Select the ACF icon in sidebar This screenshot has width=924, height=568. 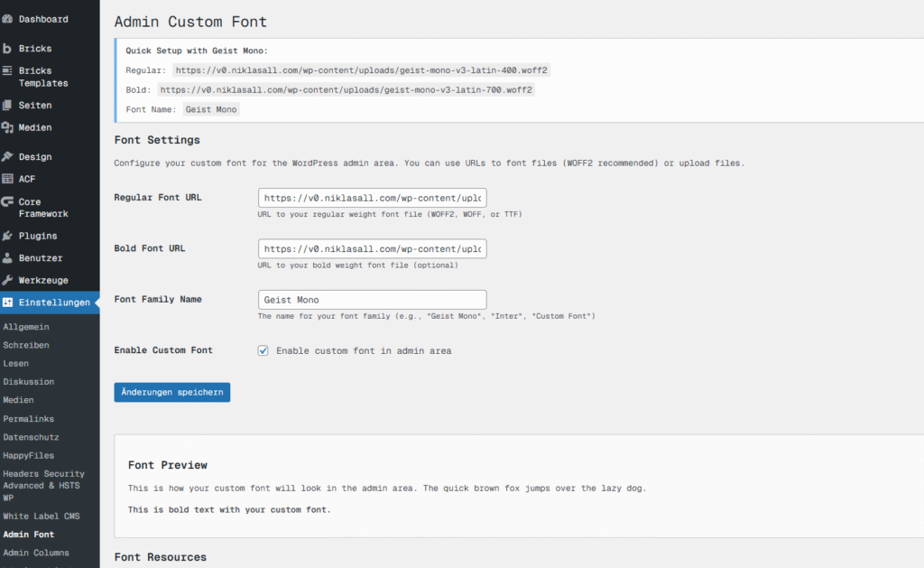coord(8,180)
